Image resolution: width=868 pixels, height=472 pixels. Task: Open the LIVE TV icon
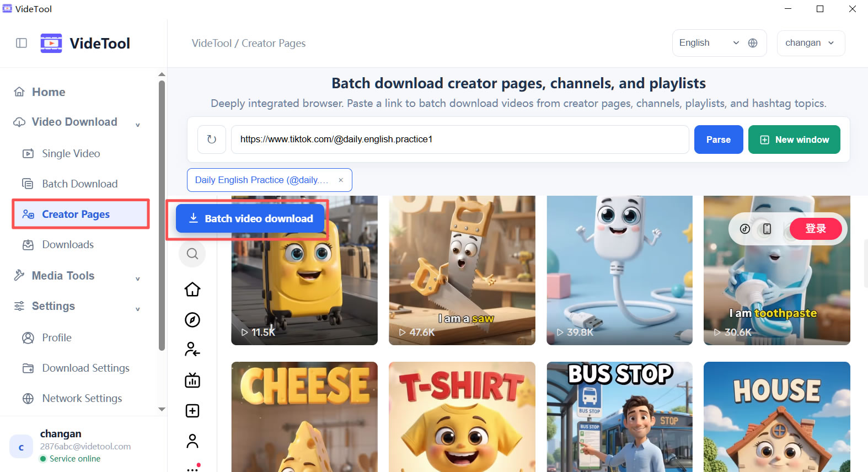pos(192,380)
